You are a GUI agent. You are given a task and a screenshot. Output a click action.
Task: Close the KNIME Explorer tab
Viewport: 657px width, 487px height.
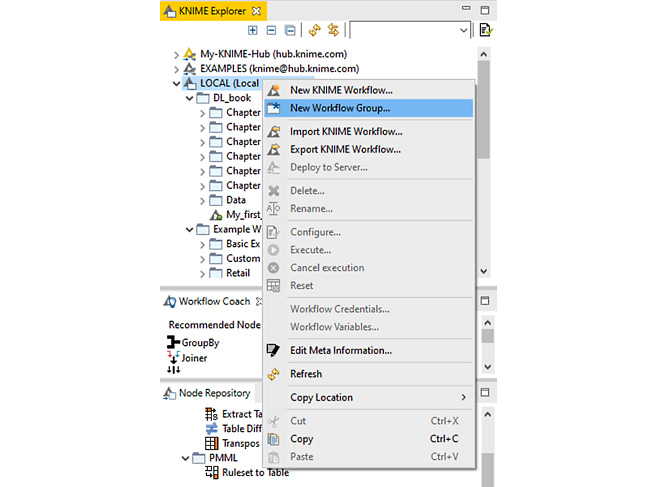(256, 11)
